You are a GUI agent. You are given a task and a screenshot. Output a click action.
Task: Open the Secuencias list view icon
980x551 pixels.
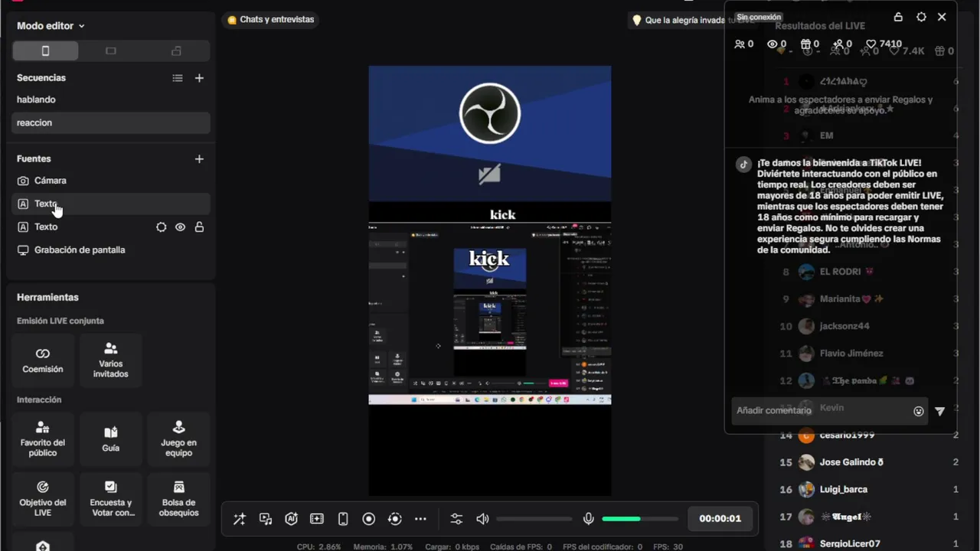click(x=178, y=78)
